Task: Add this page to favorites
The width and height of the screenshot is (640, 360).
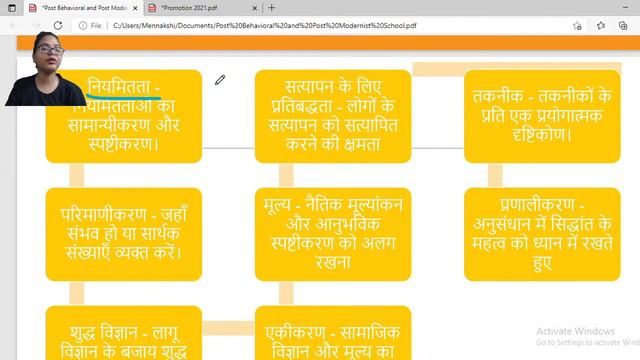Action: 577,26
